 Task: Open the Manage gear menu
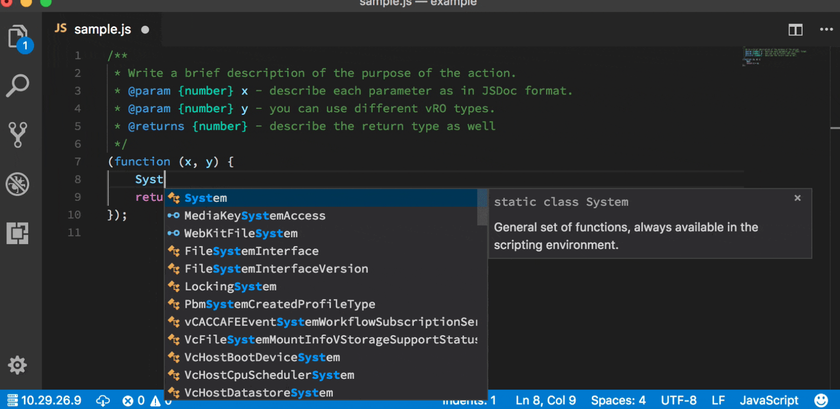(x=18, y=365)
